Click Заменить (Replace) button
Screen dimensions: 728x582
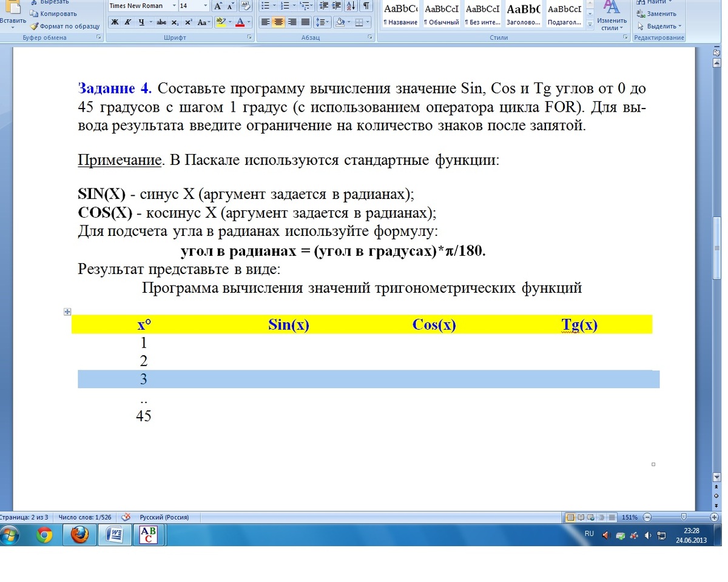tap(656, 13)
